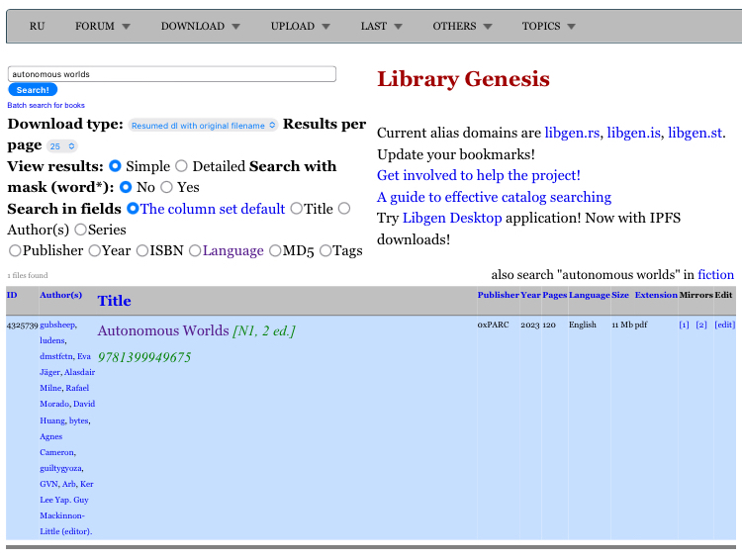Viewport: 742px width, 560px height.
Task: Click the DOWNLOAD menu arrow
Action: tap(235, 27)
